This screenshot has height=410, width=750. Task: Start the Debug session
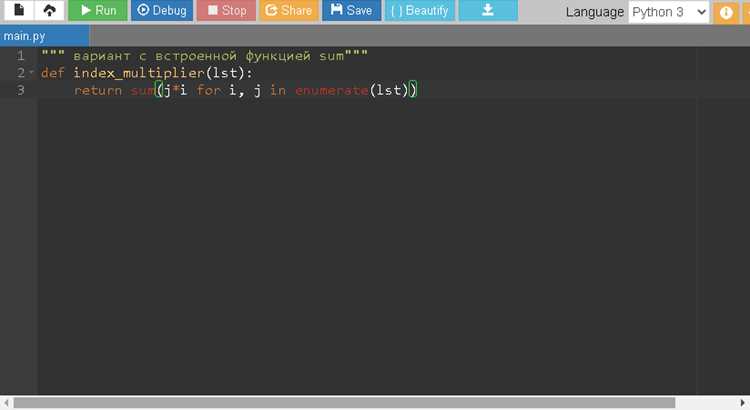(x=162, y=10)
